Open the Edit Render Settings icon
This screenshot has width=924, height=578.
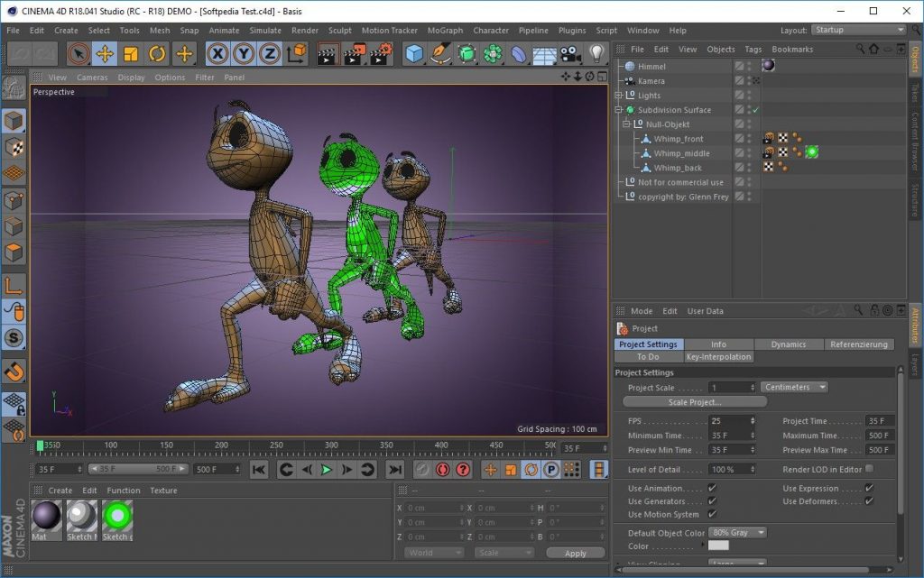(382, 54)
